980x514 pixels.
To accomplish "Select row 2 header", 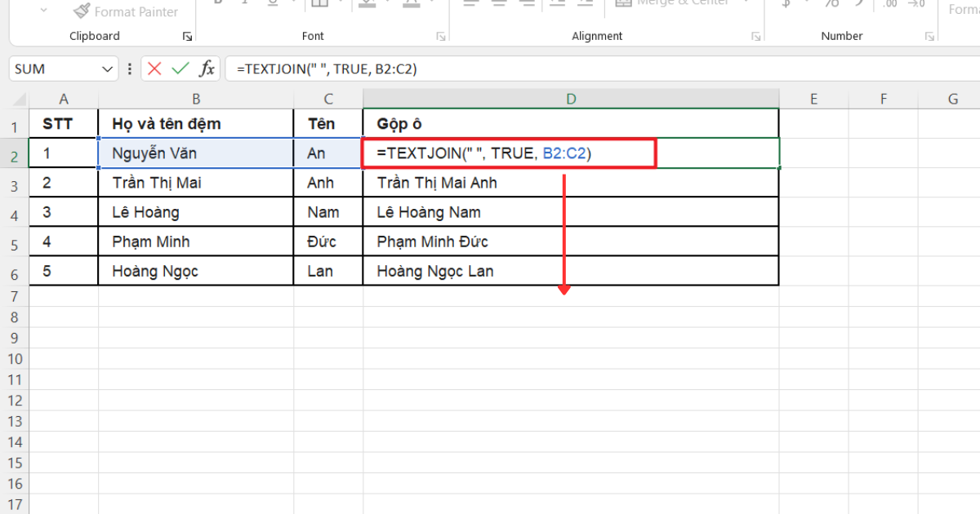I will (15, 153).
